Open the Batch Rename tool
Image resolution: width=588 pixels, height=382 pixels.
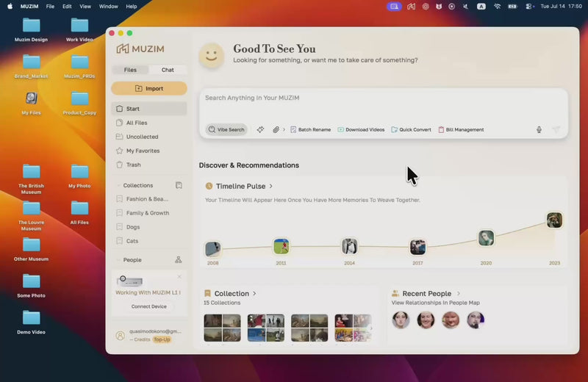click(310, 130)
